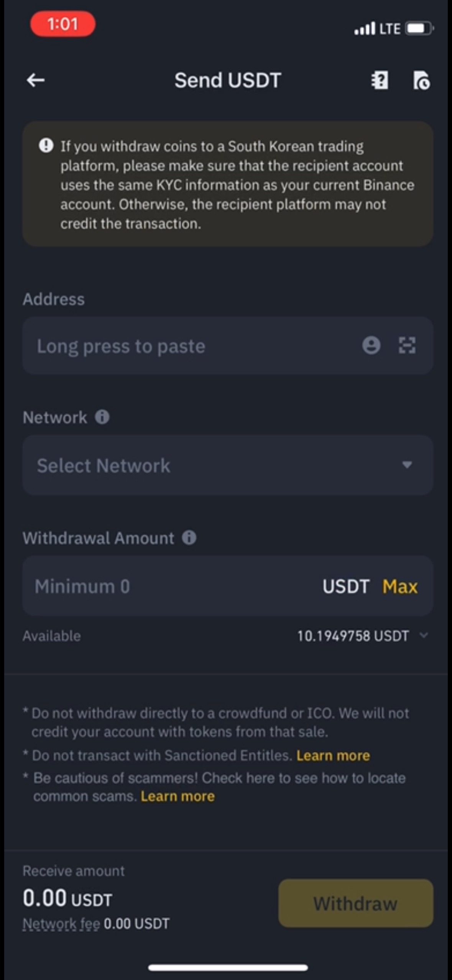452x980 pixels.
Task: Open Learn more about Sanctioned Entities
Action: point(333,755)
